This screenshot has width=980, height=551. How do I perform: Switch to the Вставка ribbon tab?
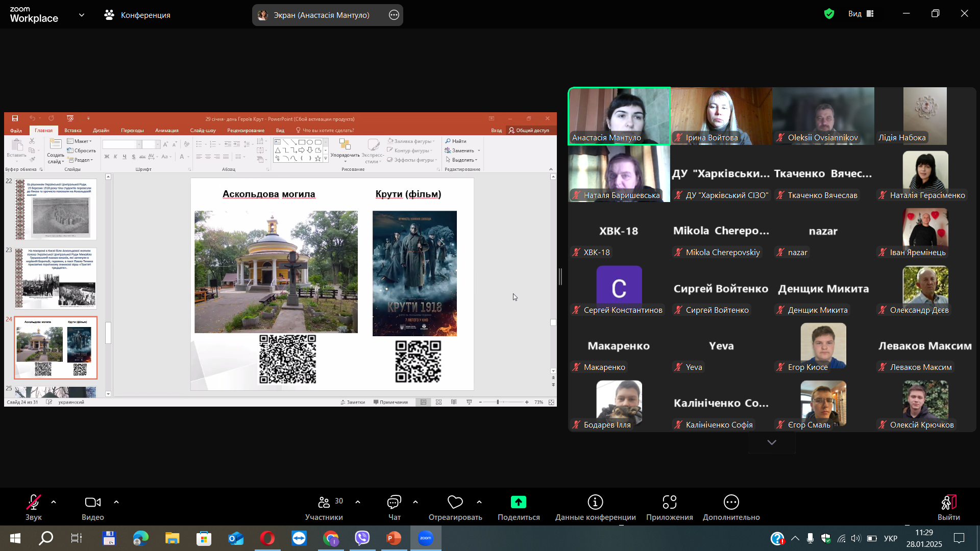pyautogui.click(x=73, y=131)
